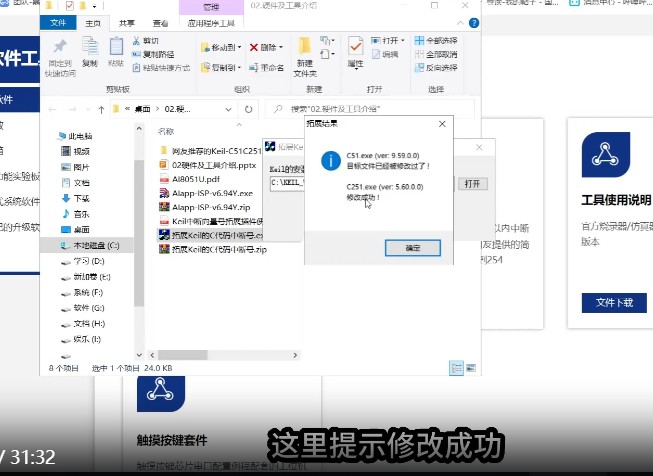Click the 打开 button in Keil extension window
Image resolution: width=653 pixels, height=476 pixels.
click(x=472, y=184)
